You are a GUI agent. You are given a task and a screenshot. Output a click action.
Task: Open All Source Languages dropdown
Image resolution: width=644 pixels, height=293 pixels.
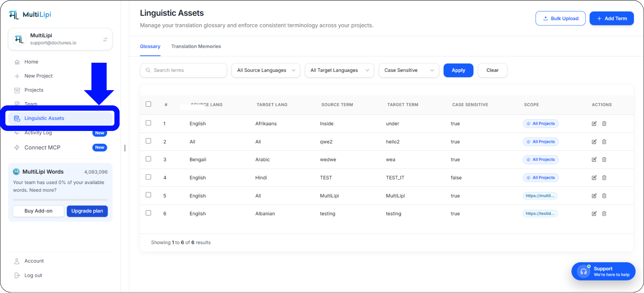tap(266, 70)
